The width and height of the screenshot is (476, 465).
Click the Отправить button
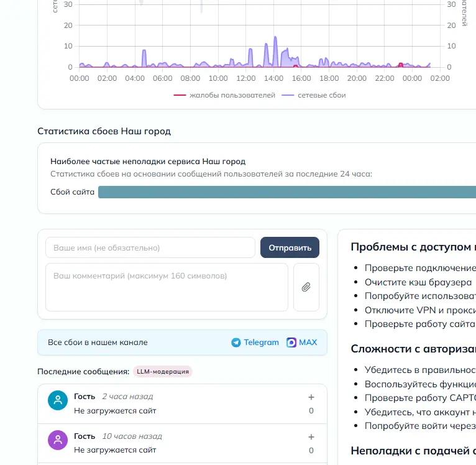pos(290,247)
